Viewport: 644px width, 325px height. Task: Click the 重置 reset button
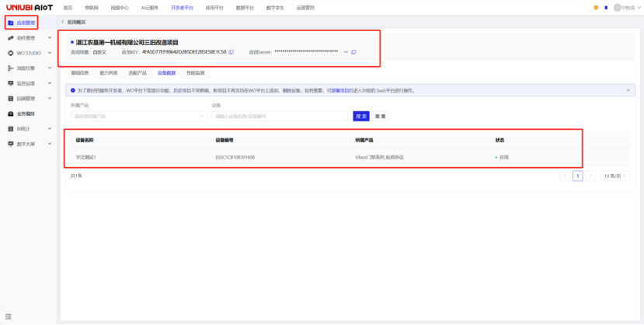[381, 117]
